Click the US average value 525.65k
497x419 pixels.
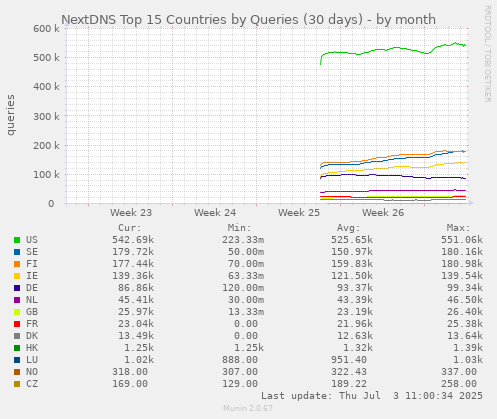[x=352, y=240]
